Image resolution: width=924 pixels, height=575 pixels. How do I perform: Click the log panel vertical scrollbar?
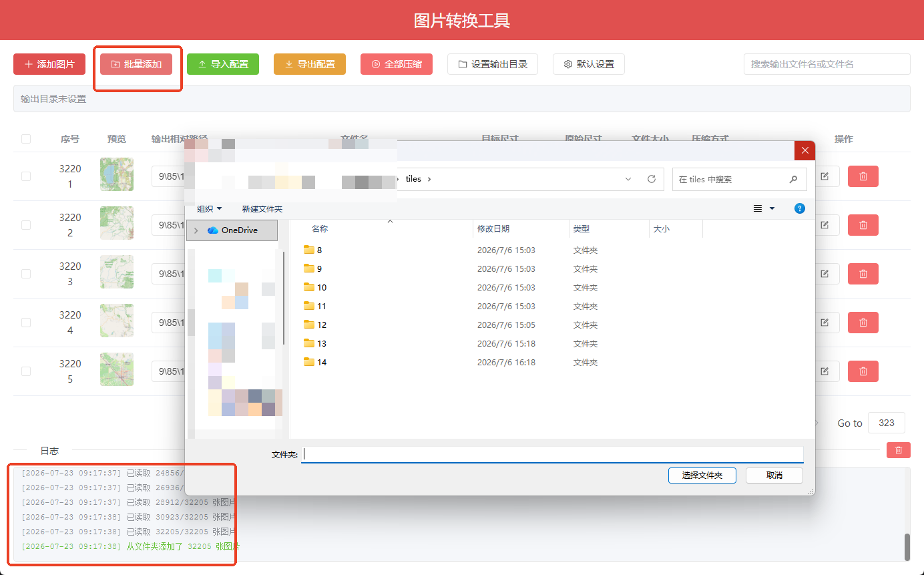(x=907, y=547)
